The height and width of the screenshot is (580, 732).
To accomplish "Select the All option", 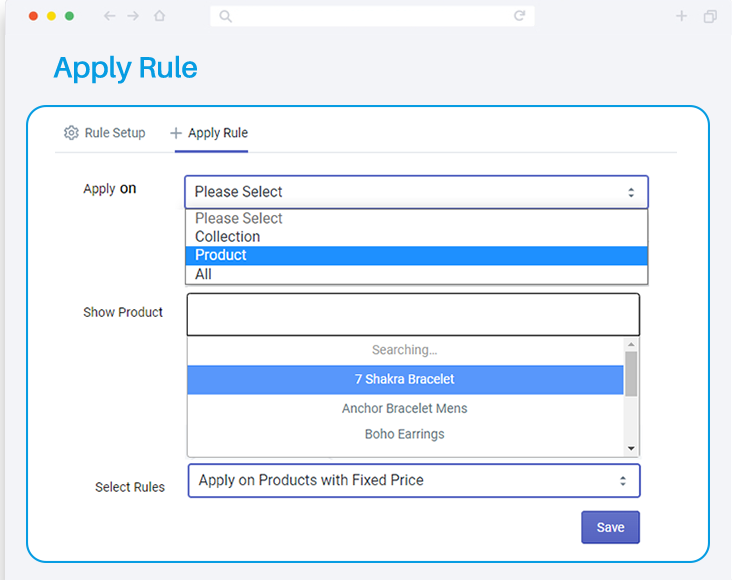I will [x=416, y=274].
